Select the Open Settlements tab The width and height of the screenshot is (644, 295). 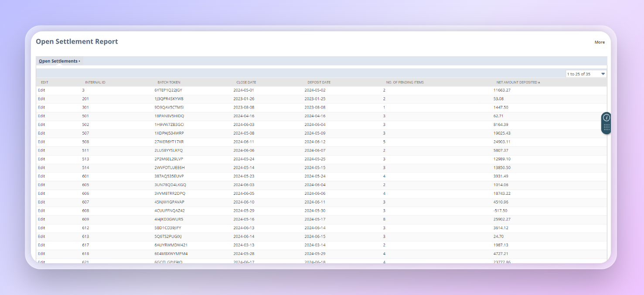[58, 61]
